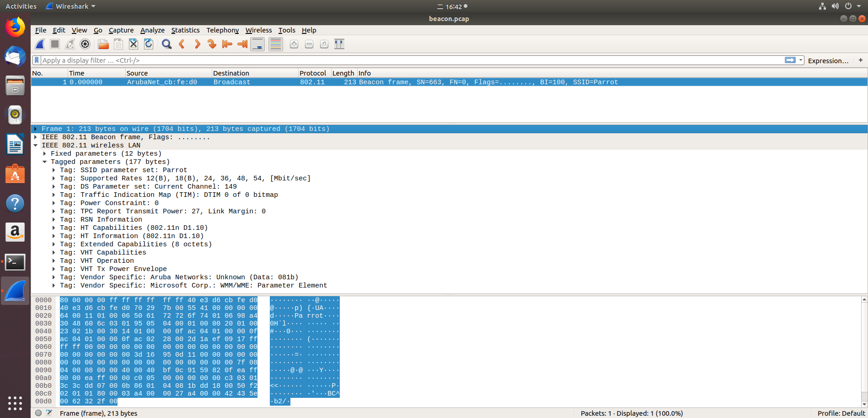Click the display filter bookmark icon
This screenshot has width=868, height=418.
coord(37,60)
